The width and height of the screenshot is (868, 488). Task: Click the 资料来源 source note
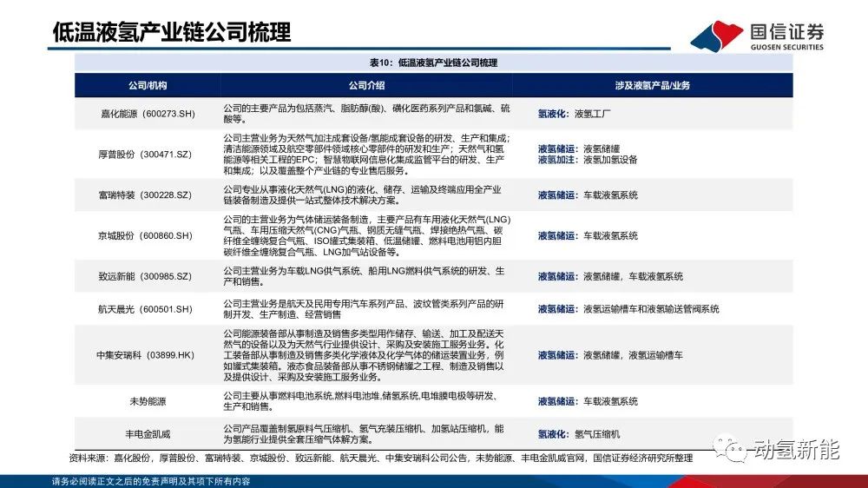[381, 458]
